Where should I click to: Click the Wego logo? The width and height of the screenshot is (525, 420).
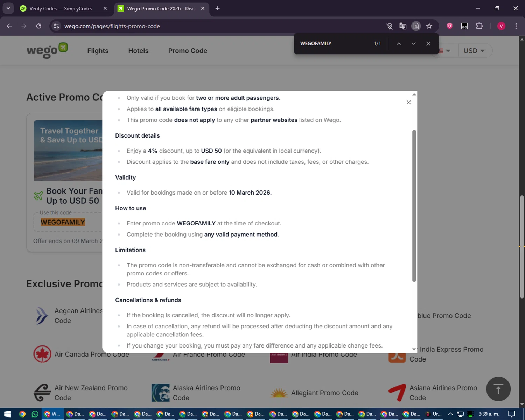click(x=47, y=50)
